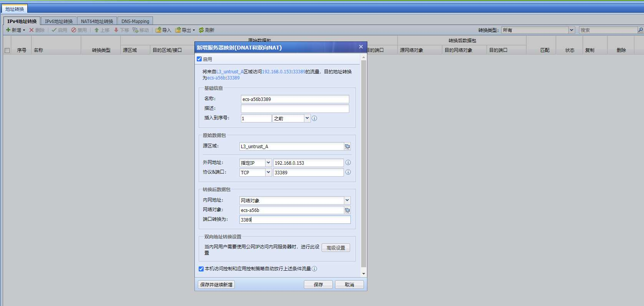Click the 导入 import icon in toolbar
Image resolution: width=644 pixels, height=306 pixels.
(158, 30)
